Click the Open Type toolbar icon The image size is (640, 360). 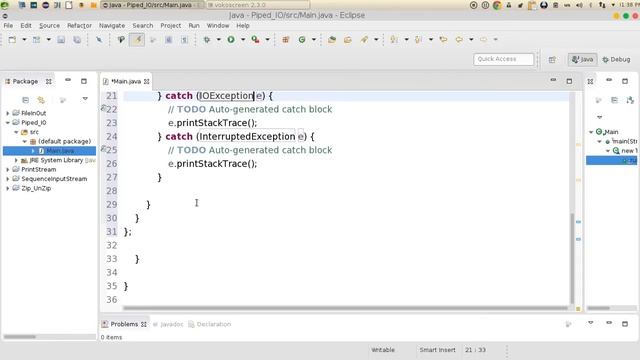click(332, 40)
